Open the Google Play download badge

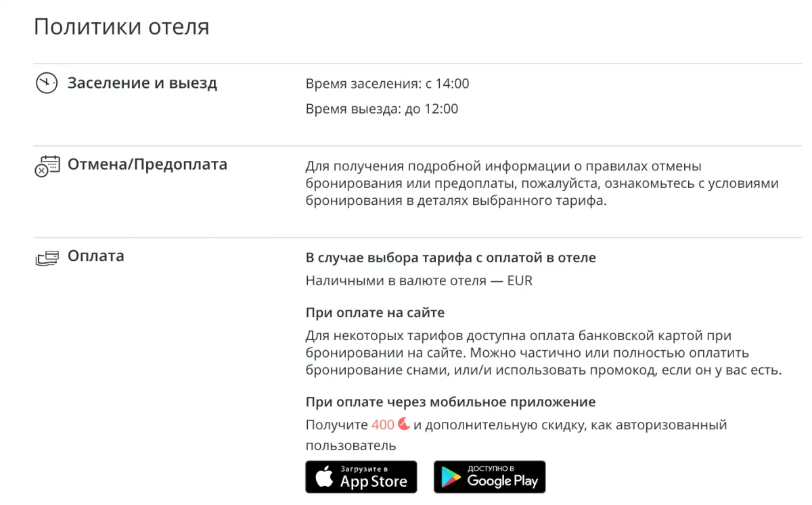pyautogui.click(x=489, y=477)
